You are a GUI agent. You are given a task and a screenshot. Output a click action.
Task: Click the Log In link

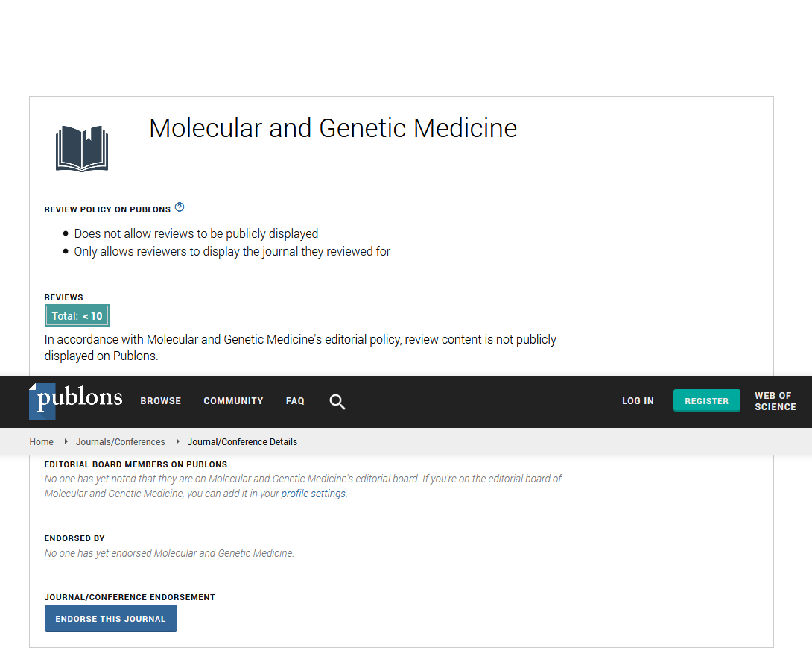click(x=638, y=401)
